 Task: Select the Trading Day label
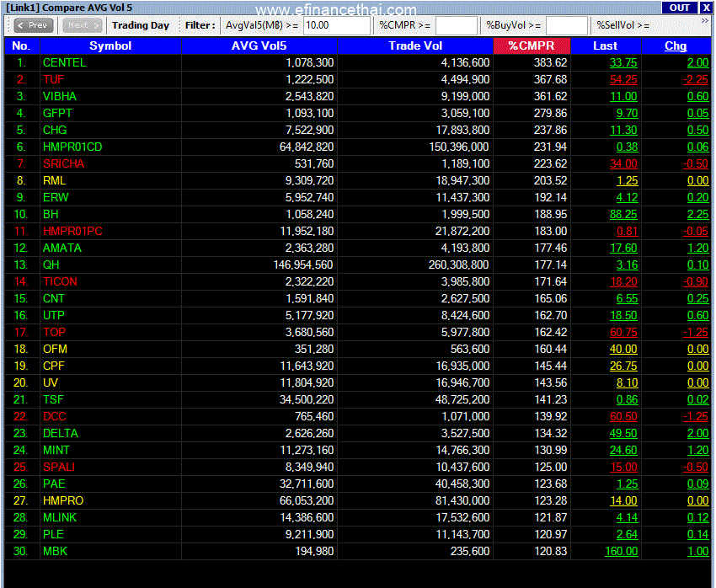(141, 25)
